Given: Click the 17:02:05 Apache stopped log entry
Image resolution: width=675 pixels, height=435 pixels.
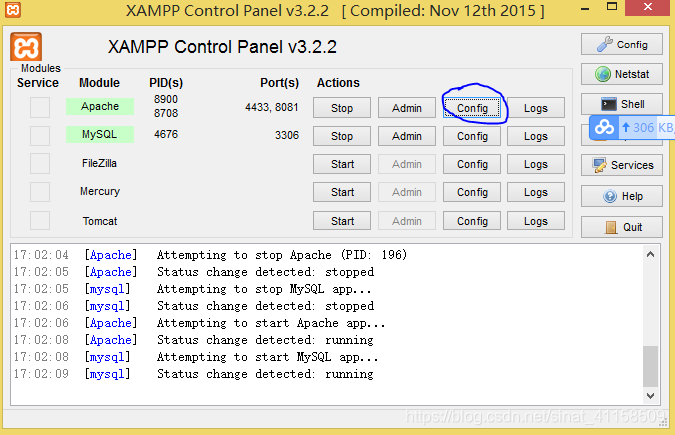Looking at the screenshot, I should (x=194, y=272).
